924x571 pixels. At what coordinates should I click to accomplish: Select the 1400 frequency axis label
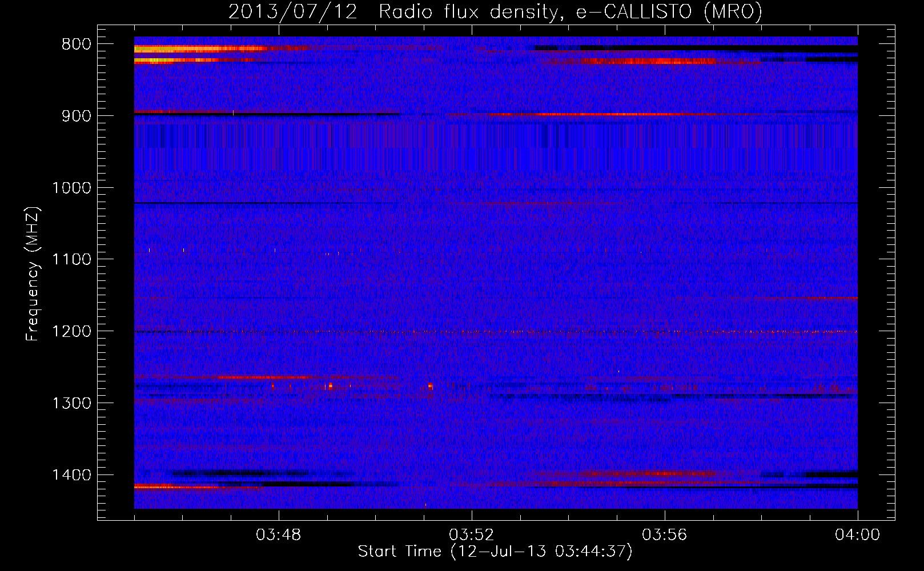(x=71, y=475)
